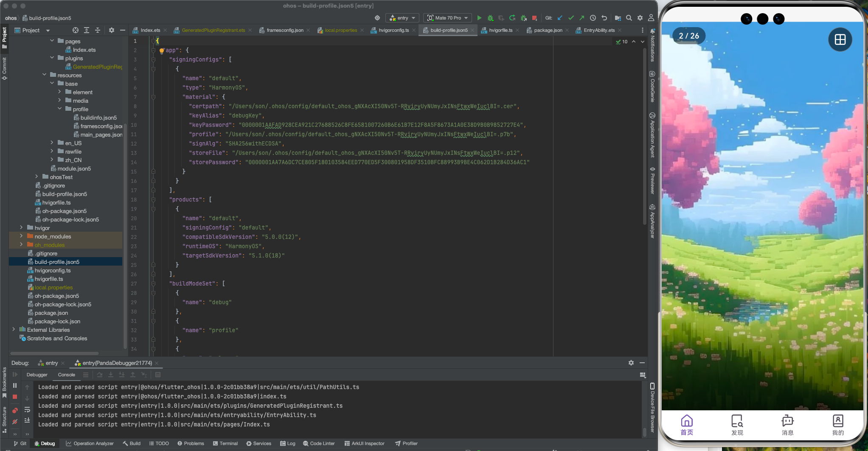
Task: Open the Mate 70 Pro device dropdown
Action: click(x=448, y=18)
